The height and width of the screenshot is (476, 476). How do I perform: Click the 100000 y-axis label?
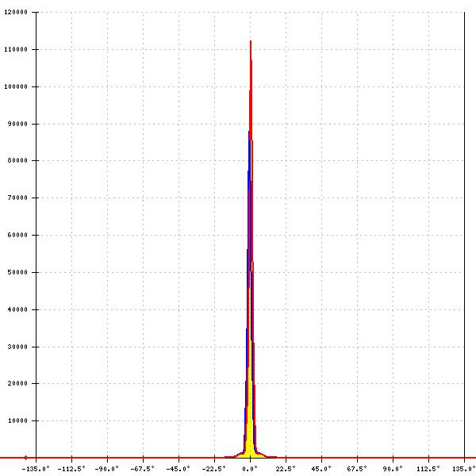[16, 86]
